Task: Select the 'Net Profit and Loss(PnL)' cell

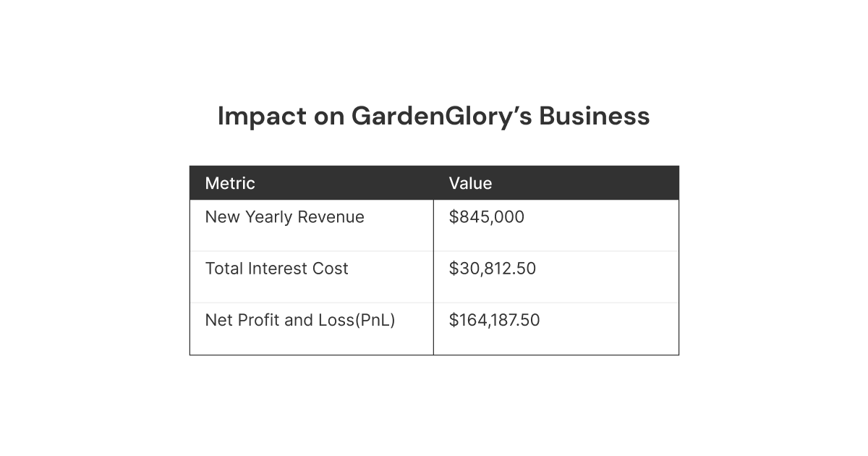Action: click(x=300, y=320)
